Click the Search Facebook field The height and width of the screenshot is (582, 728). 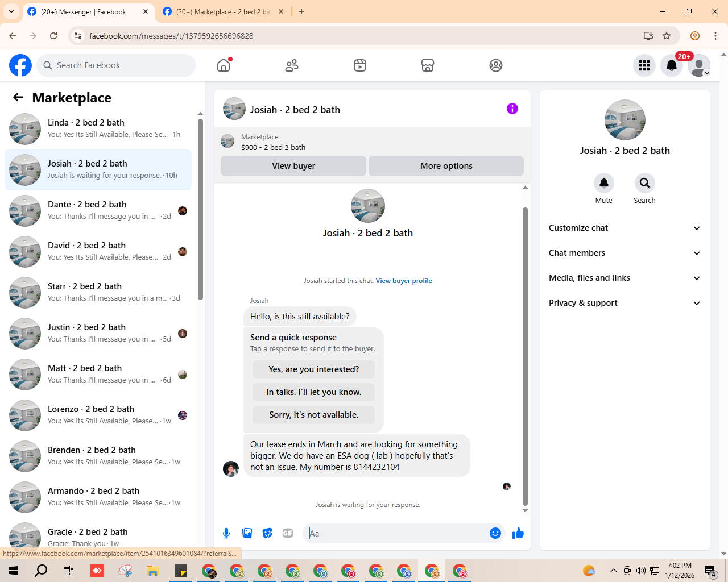click(116, 65)
